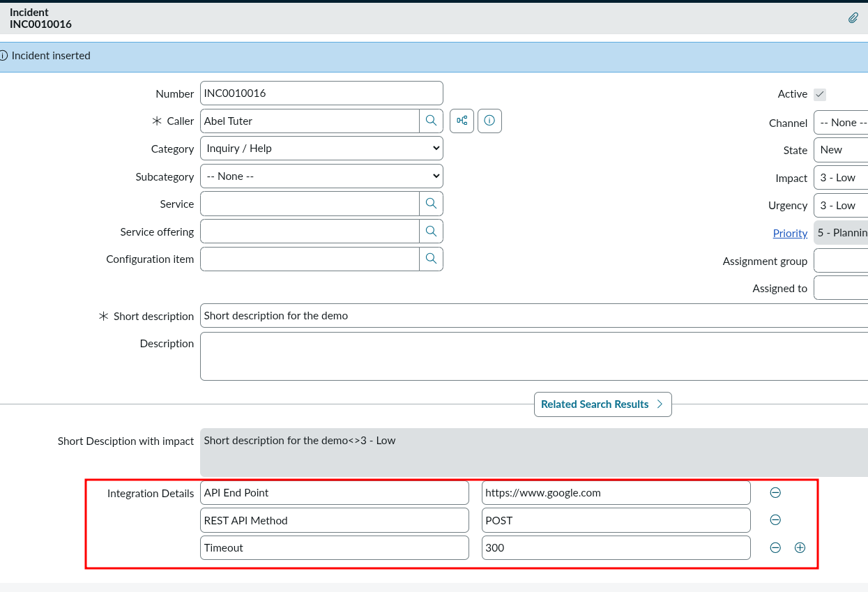Image resolution: width=868 pixels, height=592 pixels.
Task: Select the Urgency dropdown
Action: [x=842, y=206]
